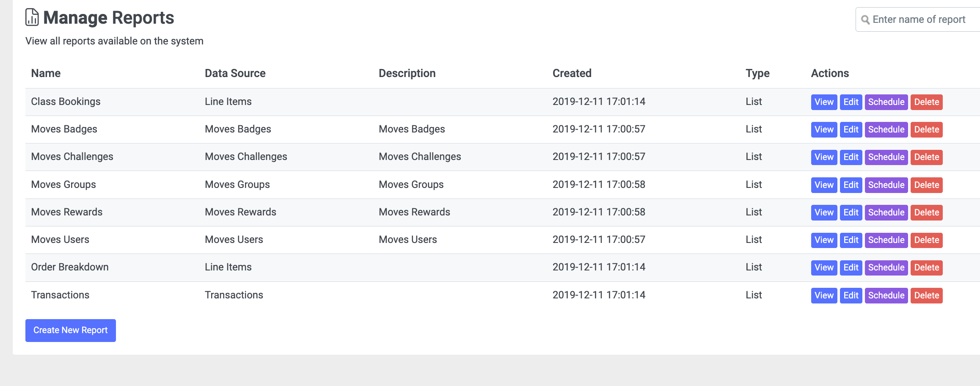The width and height of the screenshot is (980, 386).
Task: Click the search magnifier icon
Action: point(865,20)
